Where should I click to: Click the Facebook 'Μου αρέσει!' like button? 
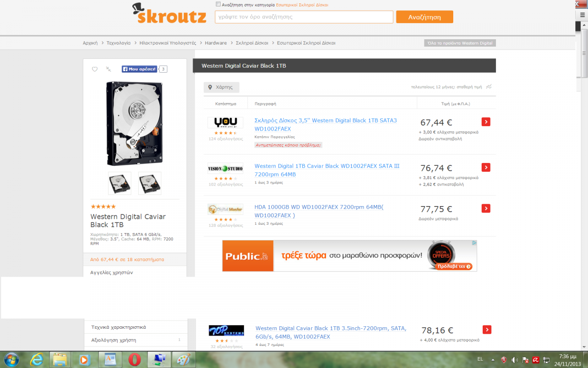139,69
